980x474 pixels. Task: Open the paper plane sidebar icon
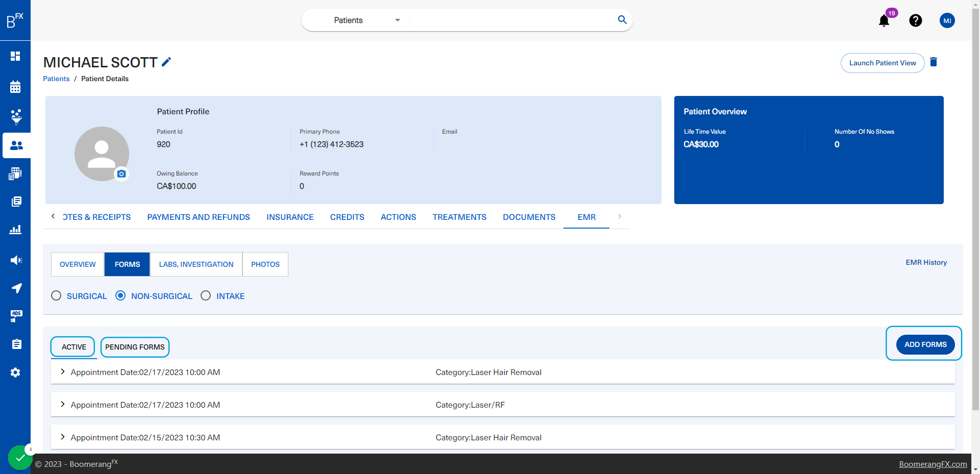[x=16, y=288]
